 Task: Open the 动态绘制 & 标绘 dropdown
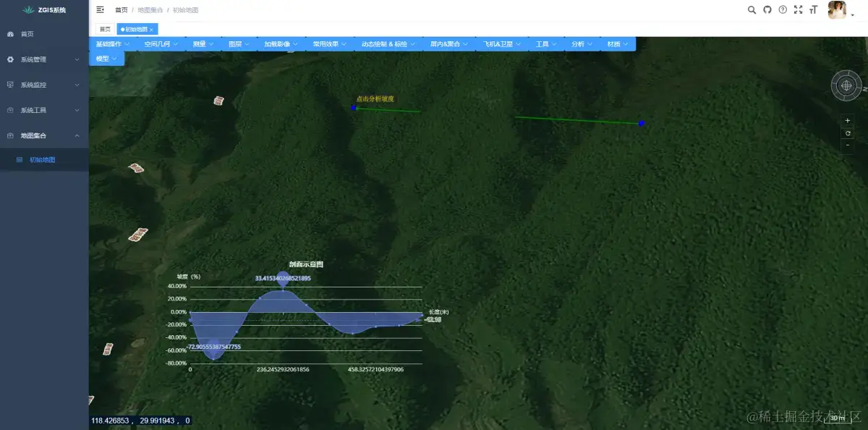click(388, 44)
